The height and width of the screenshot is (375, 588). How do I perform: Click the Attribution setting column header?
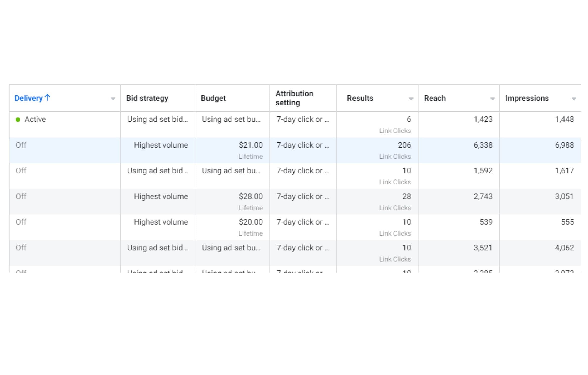pos(294,98)
